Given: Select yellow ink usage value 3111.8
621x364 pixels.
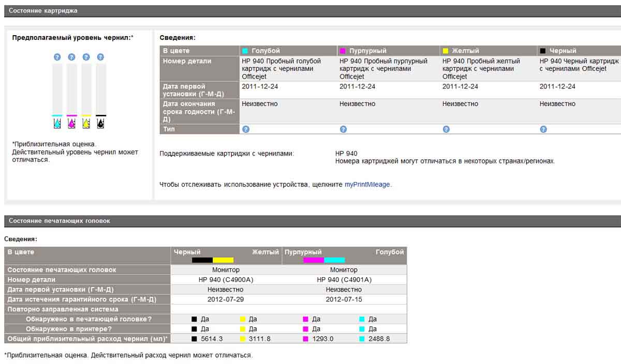Looking at the screenshot, I should (260, 339).
